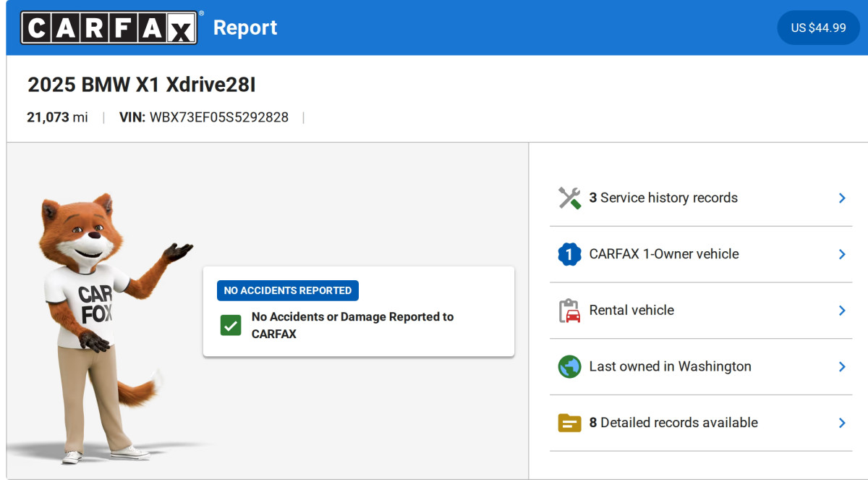Expand the Rental vehicle section chevron
This screenshot has height=480, width=868.
pyautogui.click(x=841, y=311)
